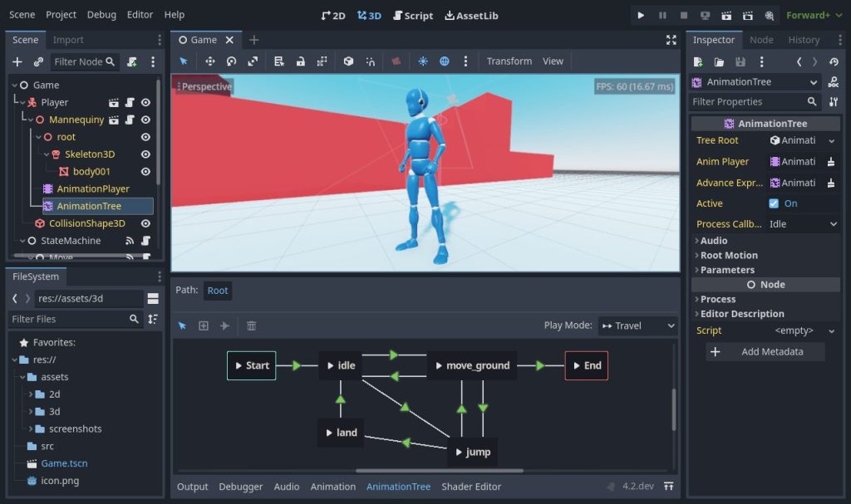The image size is (851, 504).
Task: Click the Root path button above the state machine
Action: (217, 291)
